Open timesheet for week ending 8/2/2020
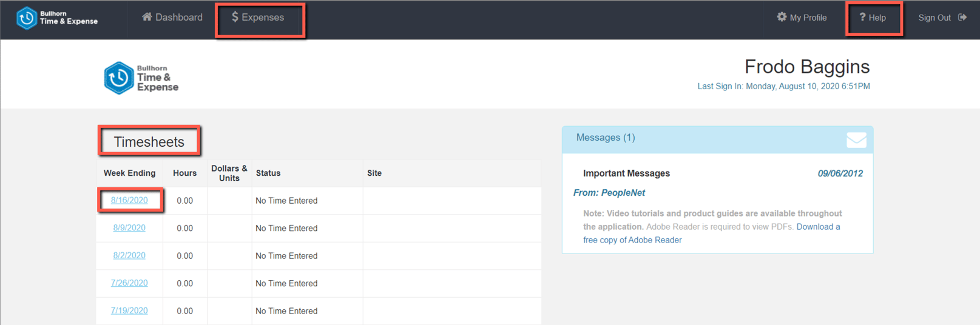This screenshot has width=980, height=325. [129, 255]
